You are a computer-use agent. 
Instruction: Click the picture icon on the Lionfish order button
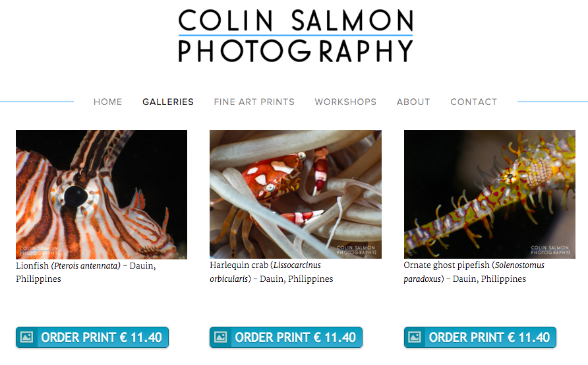[x=26, y=337]
